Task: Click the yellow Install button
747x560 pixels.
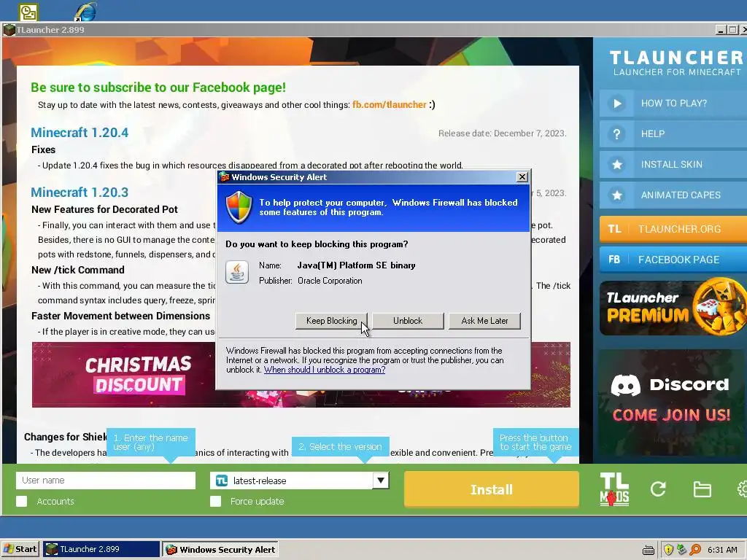Action: (x=492, y=489)
